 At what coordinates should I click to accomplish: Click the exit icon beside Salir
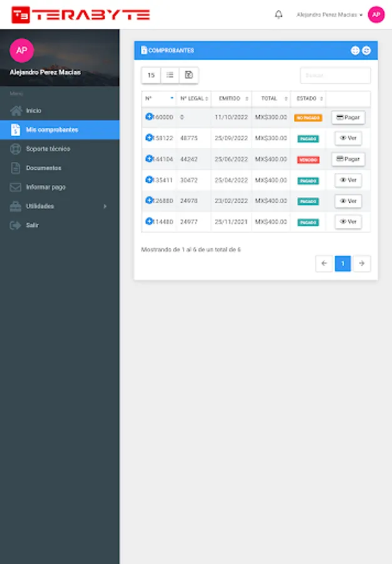click(x=16, y=225)
